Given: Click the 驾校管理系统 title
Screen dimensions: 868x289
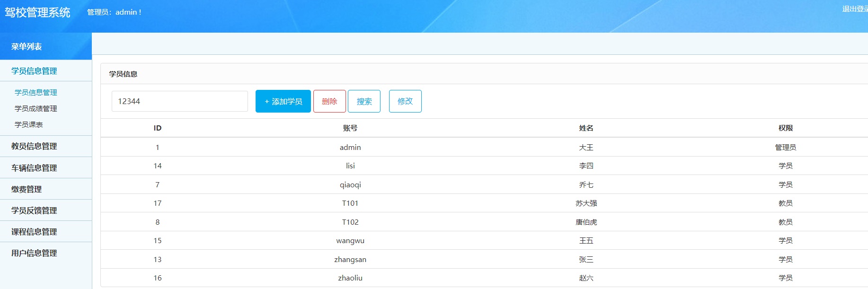Looking at the screenshot, I should 37,12.
